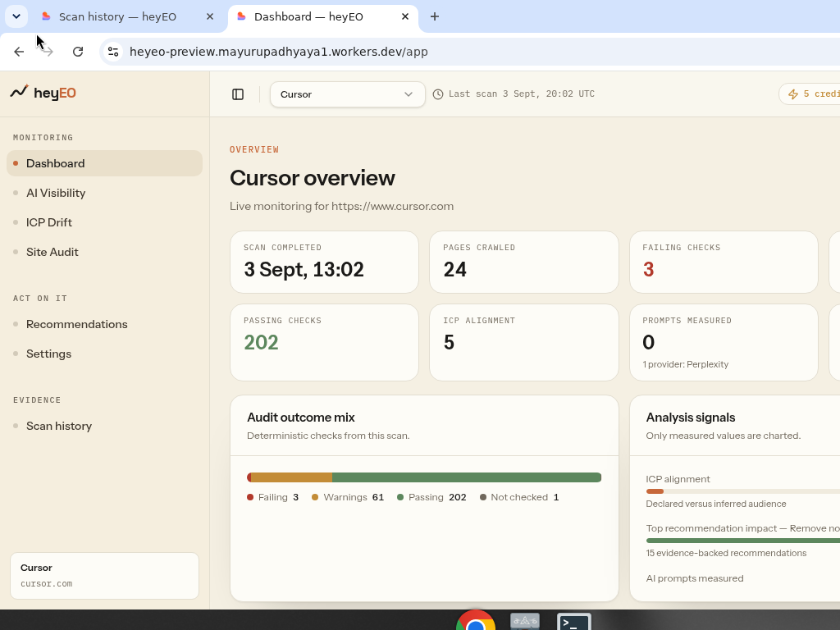The height and width of the screenshot is (630, 840).
Task: Click the Cursor overview heading
Action: [x=313, y=178]
